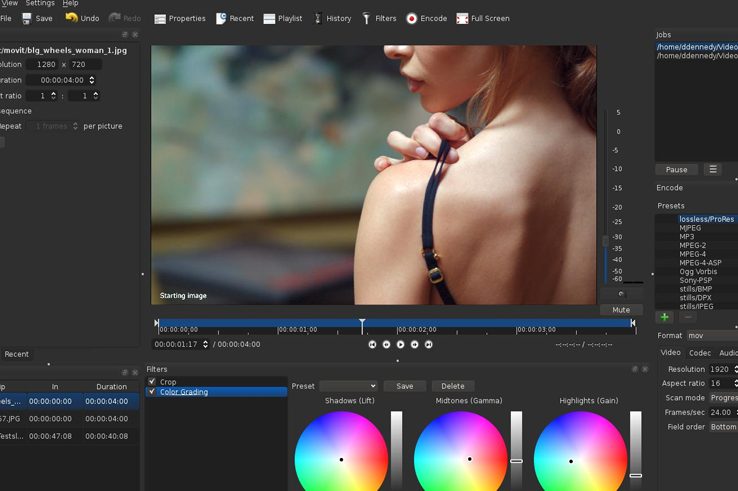Image resolution: width=738 pixels, height=491 pixels.
Task: Open the Settings menu
Action: (40, 3)
